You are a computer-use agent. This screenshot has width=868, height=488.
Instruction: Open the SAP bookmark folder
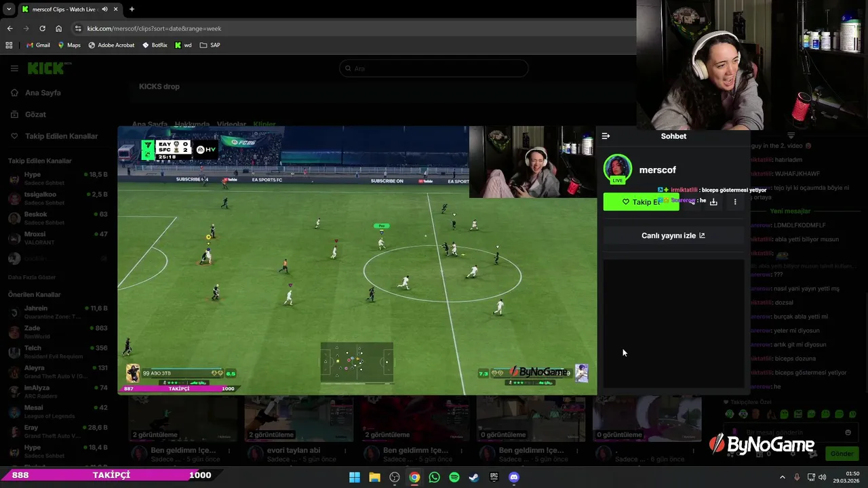click(210, 45)
